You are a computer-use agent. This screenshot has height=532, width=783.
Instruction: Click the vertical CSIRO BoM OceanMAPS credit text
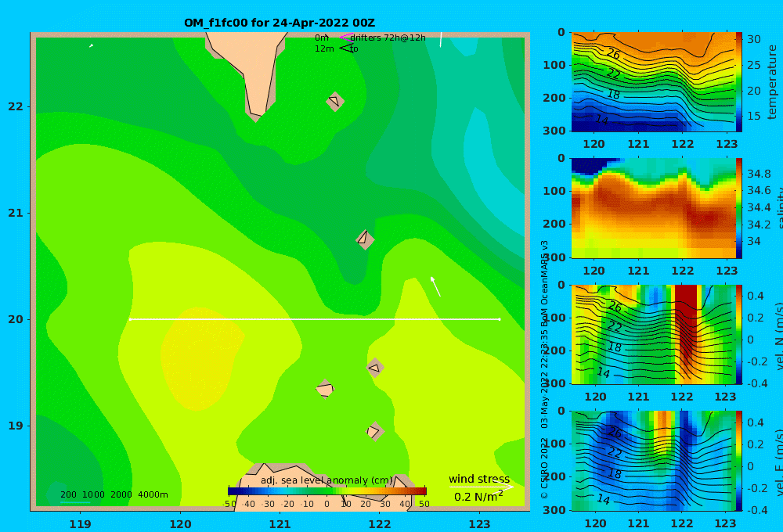coord(544,369)
